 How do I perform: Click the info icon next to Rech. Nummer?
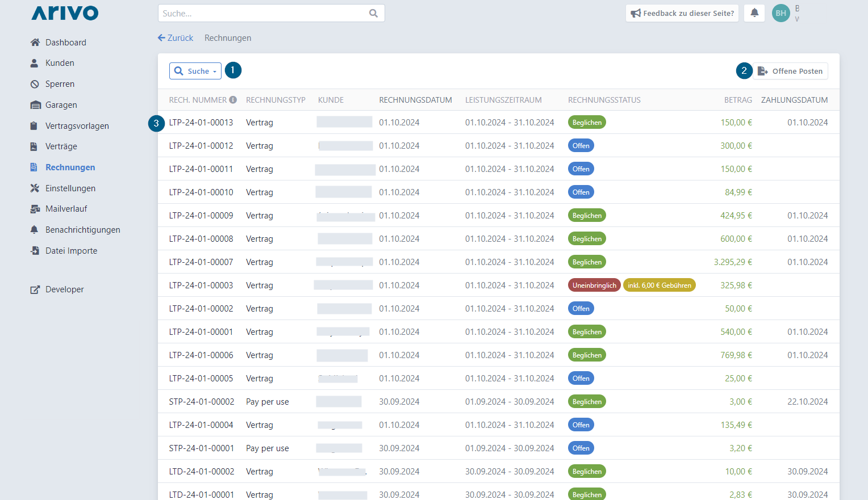(x=233, y=100)
